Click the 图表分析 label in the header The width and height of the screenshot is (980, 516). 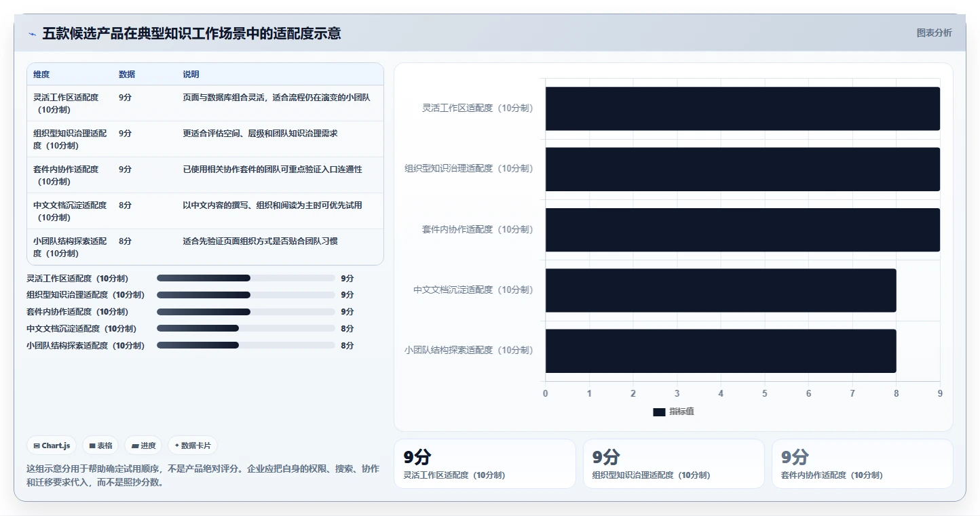tap(934, 33)
